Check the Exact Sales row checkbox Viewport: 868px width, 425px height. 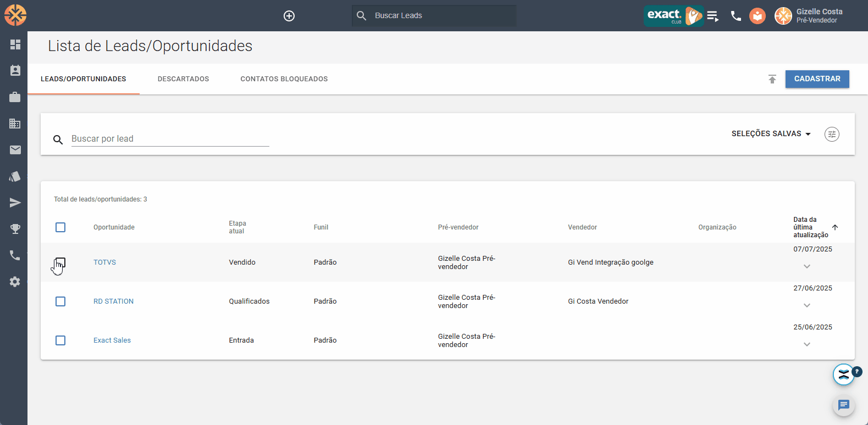(60, 340)
